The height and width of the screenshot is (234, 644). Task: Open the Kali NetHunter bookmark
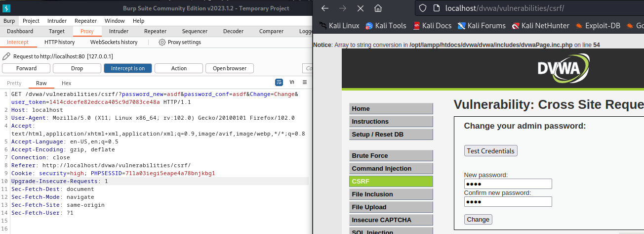540,25
